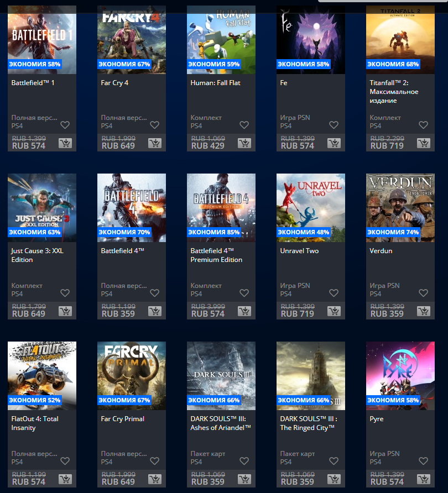Open Battlefield 4 Premium Edition title link
The image size is (448, 493).
click(216, 255)
